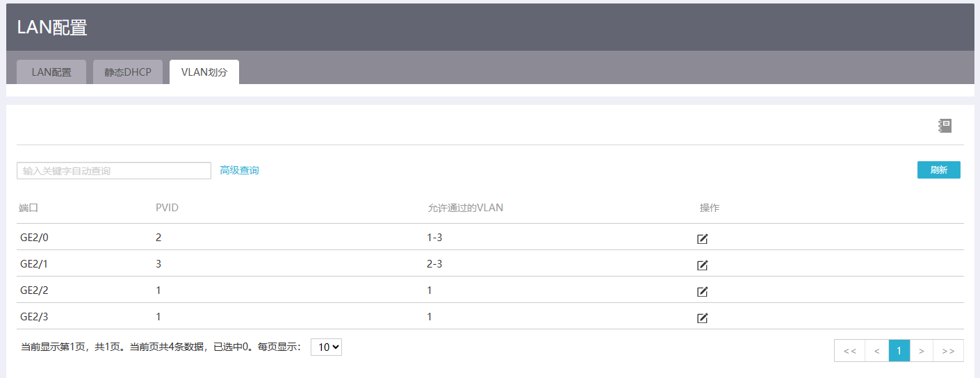This screenshot has width=980, height=378.
Task: Open the 高级查询 advanced search link
Action: 239,170
